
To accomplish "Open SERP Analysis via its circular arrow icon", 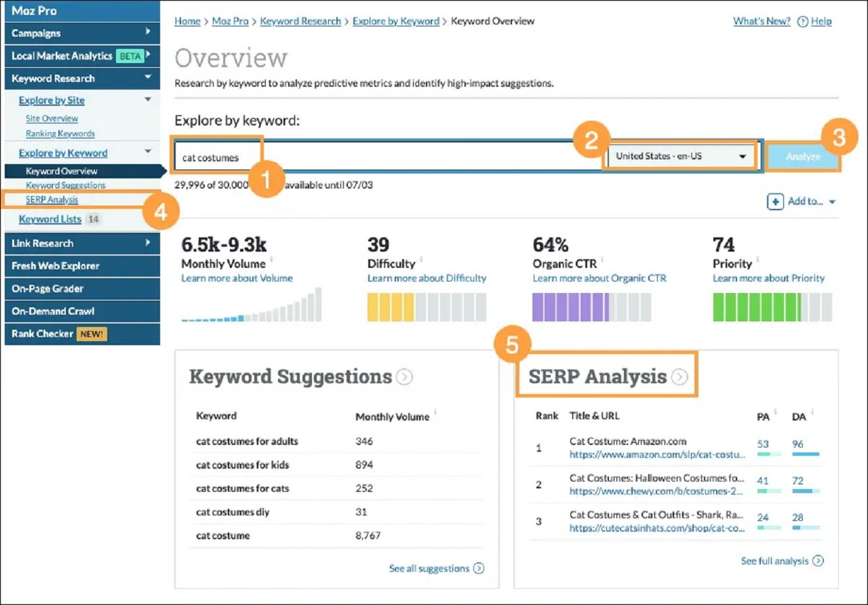I will (x=679, y=377).
